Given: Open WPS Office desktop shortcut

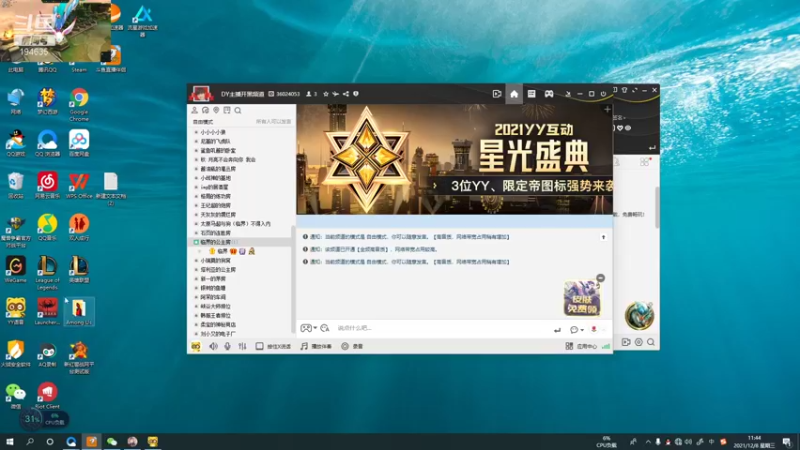Looking at the screenshot, I should click(x=79, y=186).
